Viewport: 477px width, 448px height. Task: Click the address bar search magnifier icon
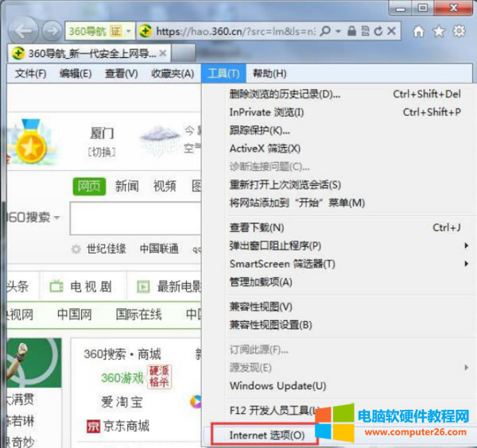325,31
